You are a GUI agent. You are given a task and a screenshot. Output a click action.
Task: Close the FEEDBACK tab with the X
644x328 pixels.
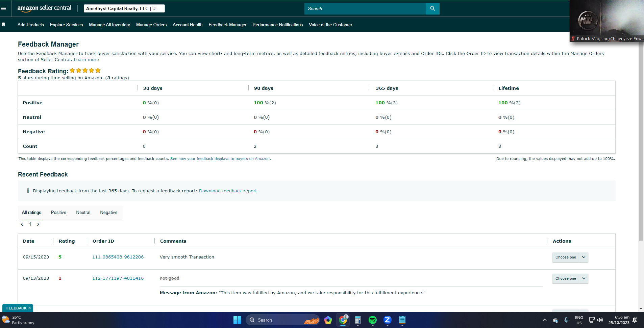(x=30, y=308)
